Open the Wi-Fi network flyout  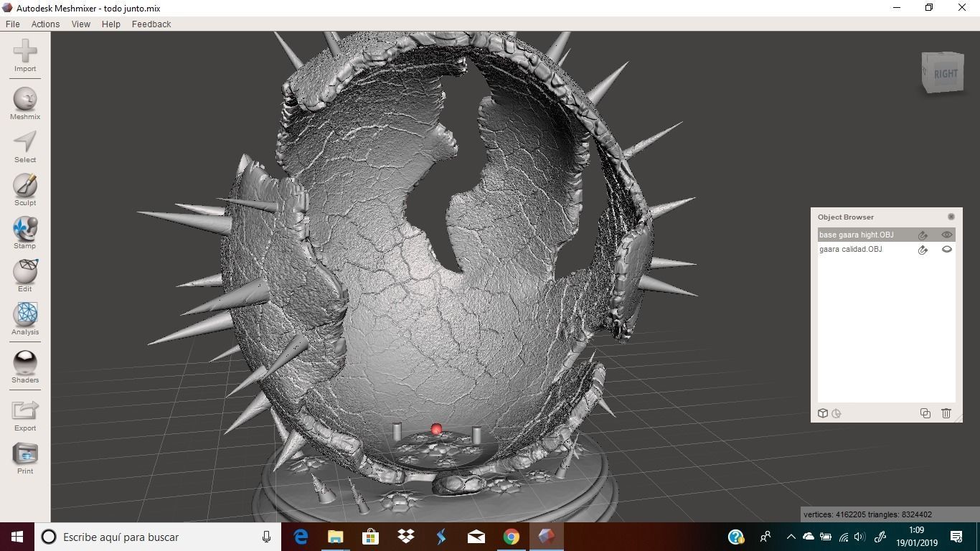coord(844,537)
